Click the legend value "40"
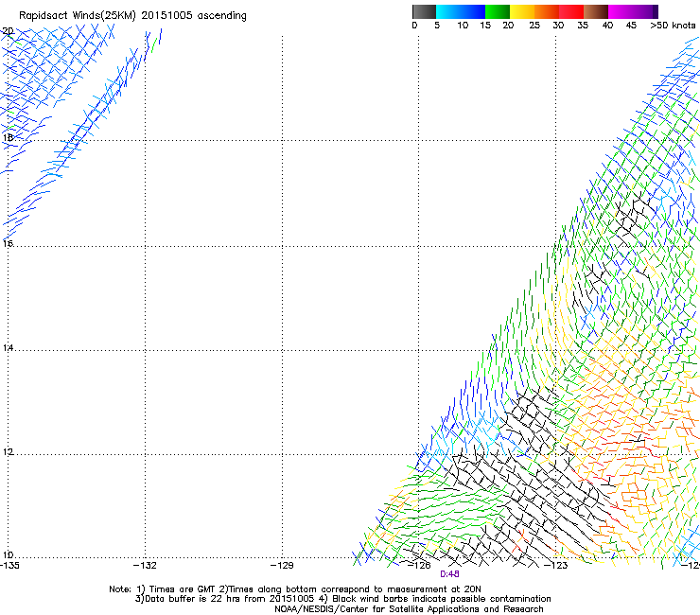Viewport: 700px width, 615px height. click(x=607, y=26)
